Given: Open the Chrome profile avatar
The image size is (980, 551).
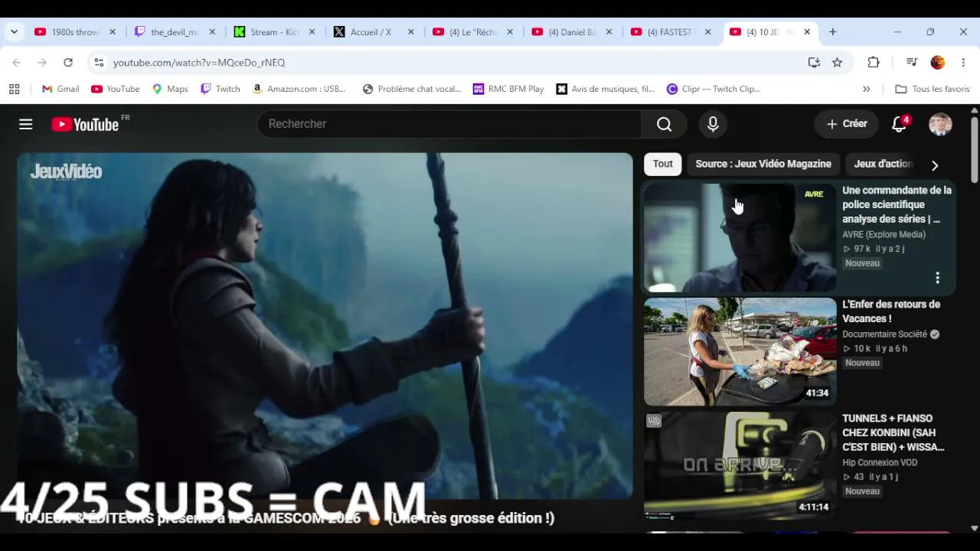Looking at the screenshot, I should pyautogui.click(x=938, y=63).
